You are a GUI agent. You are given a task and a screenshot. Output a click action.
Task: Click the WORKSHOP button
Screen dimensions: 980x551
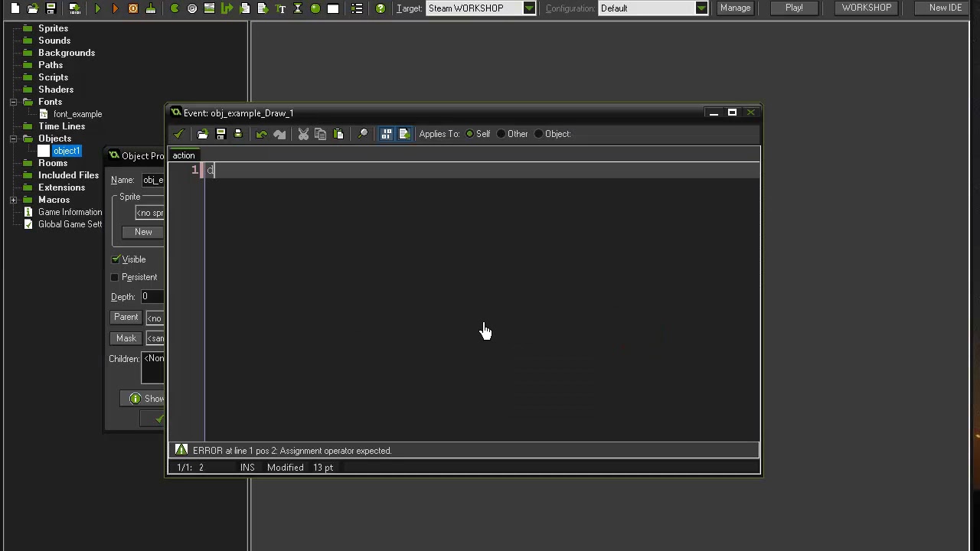(x=867, y=8)
